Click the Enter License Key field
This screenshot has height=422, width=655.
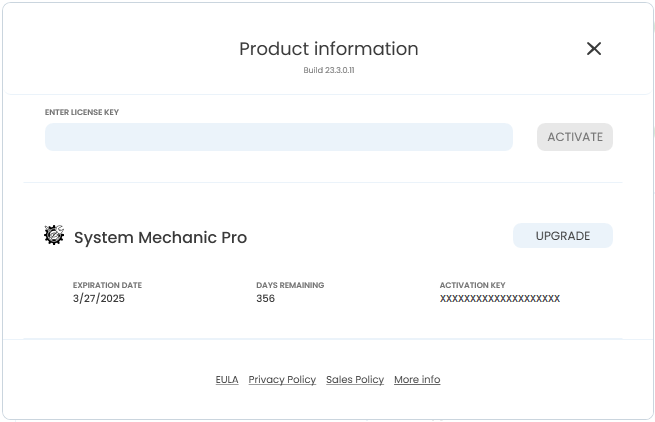coord(279,137)
